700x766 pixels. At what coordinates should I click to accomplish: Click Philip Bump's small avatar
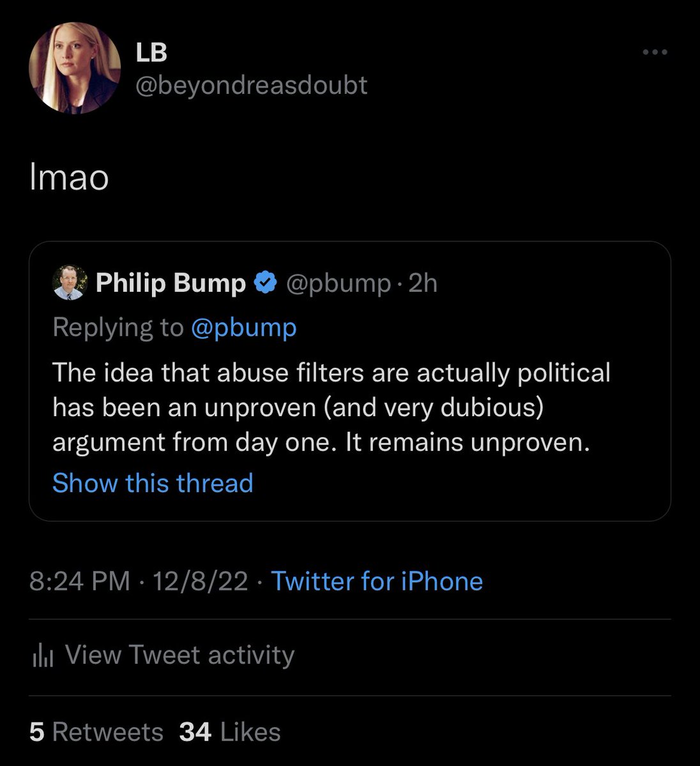tap(68, 283)
